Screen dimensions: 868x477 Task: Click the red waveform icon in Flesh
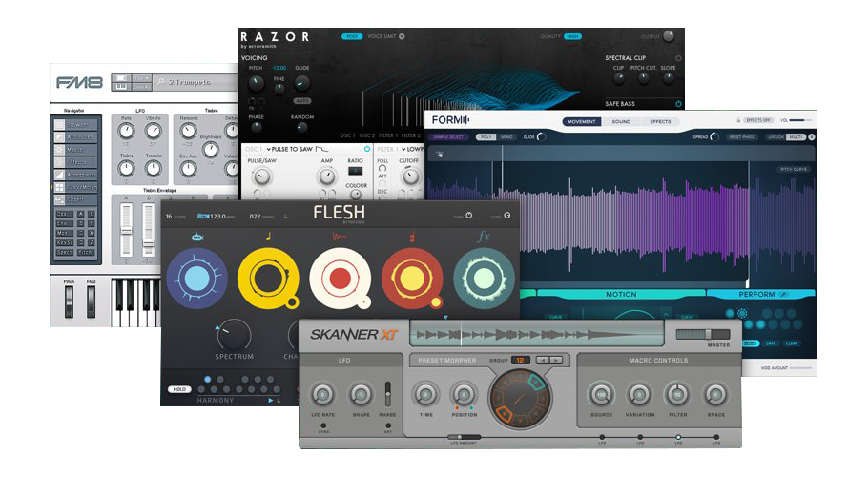coord(340,237)
